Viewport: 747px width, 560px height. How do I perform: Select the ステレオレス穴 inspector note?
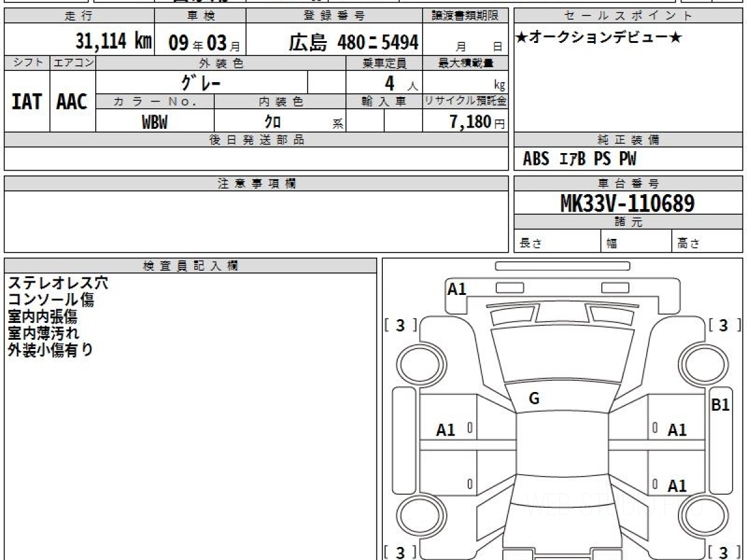click(58, 283)
